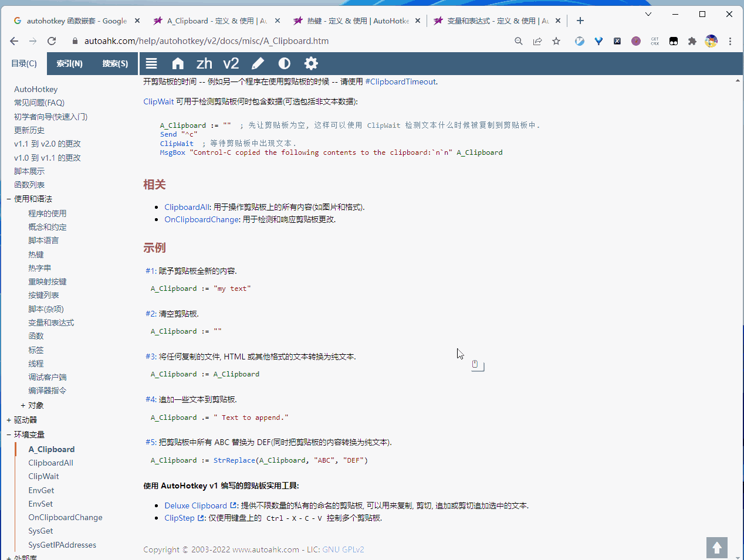Open SysGetIPAddresses in sidebar tree
Viewport: 744px width, 560px height.
62,545
